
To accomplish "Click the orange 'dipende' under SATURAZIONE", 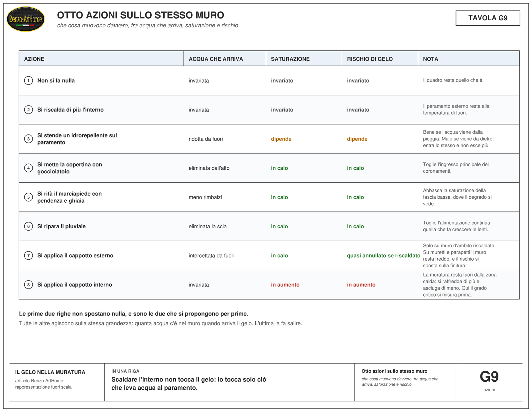I will click(x=281, y=139).
